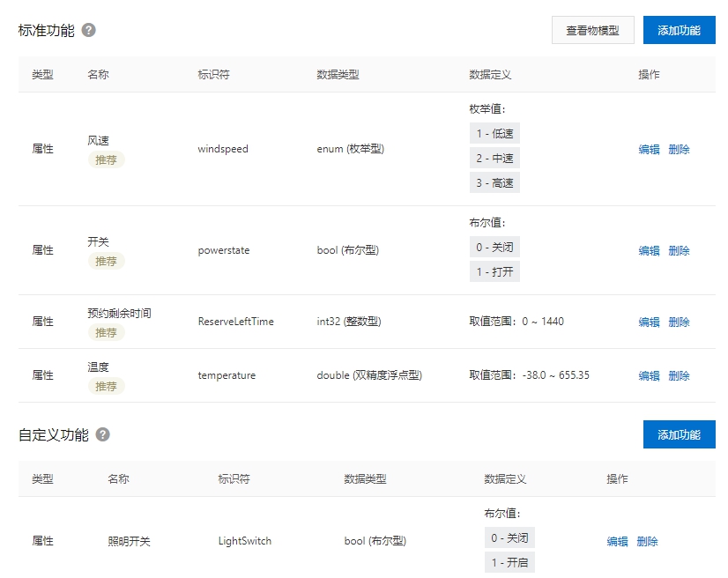Click the windspeed identifier text
The width and height of the screenshot is (728, 578).
(x=223, y=149)
